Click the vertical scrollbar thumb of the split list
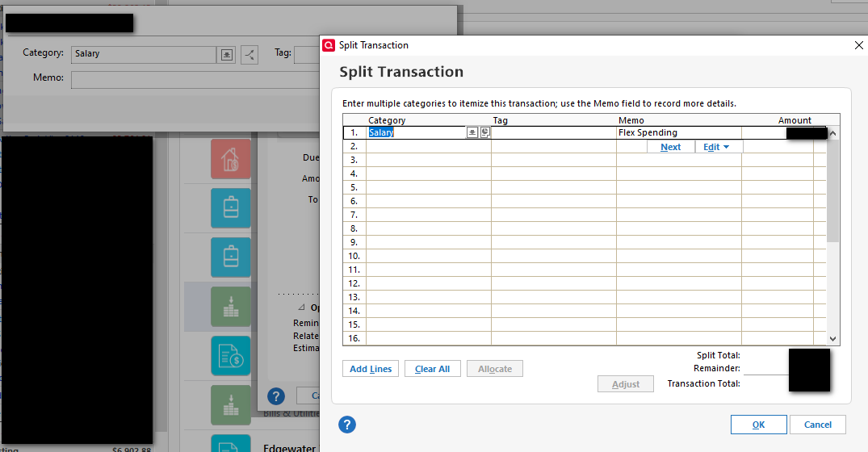Screen dimensions: 868x452 [x=832, y=190]
